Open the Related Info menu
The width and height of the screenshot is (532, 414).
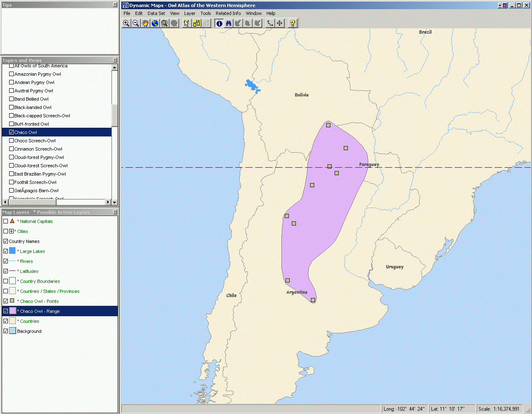click(x=228, y=13)
